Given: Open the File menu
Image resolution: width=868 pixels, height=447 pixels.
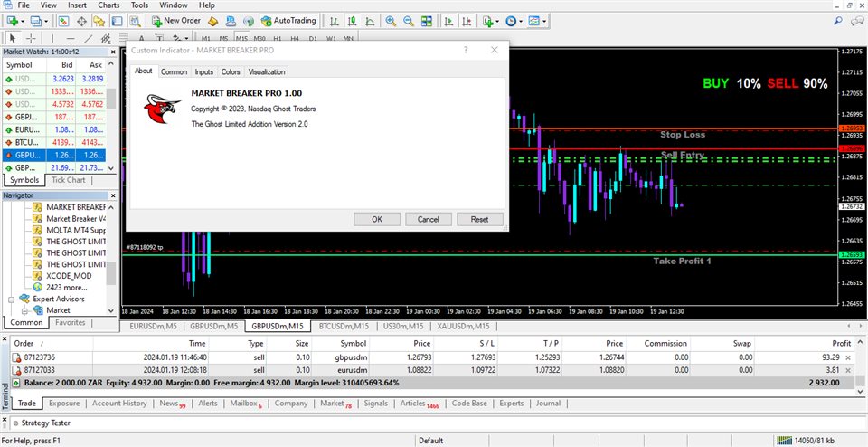Looking at the screenshot, I should point(24,5).
